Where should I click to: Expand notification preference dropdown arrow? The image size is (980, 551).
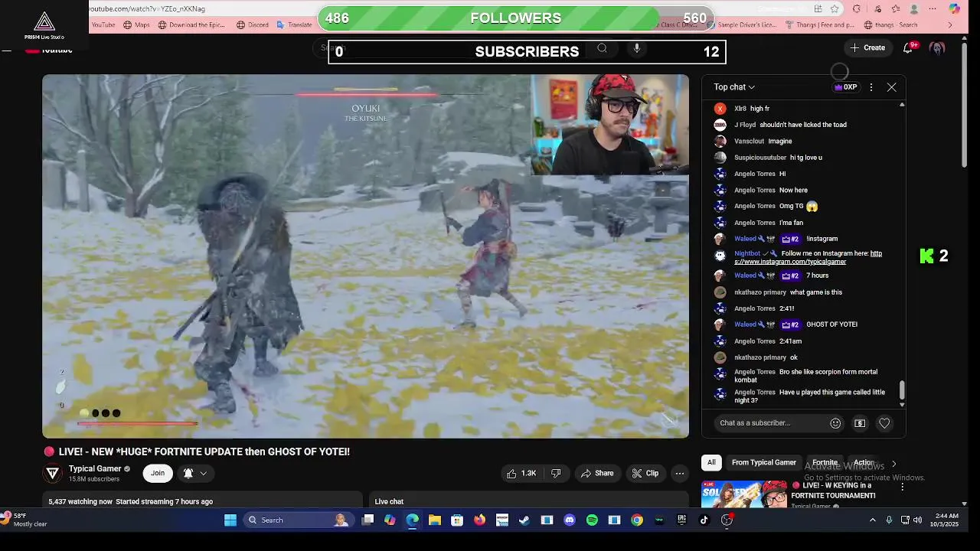coord(204,474)
